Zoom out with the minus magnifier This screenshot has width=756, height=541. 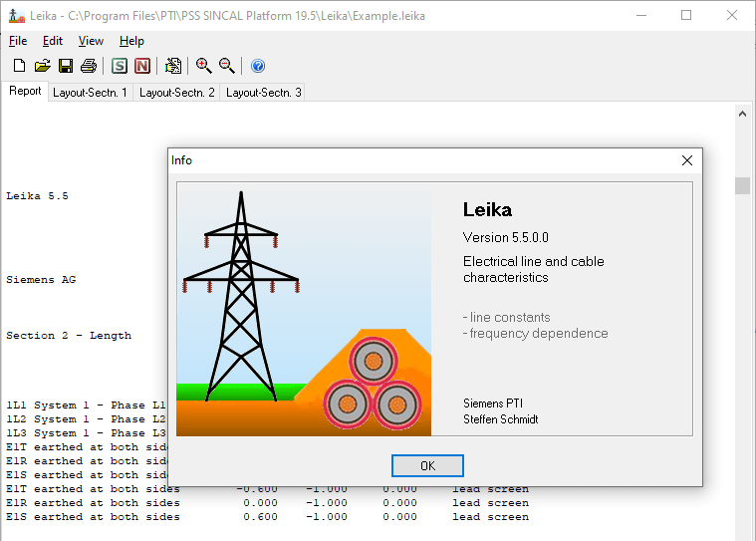[227, 66]
